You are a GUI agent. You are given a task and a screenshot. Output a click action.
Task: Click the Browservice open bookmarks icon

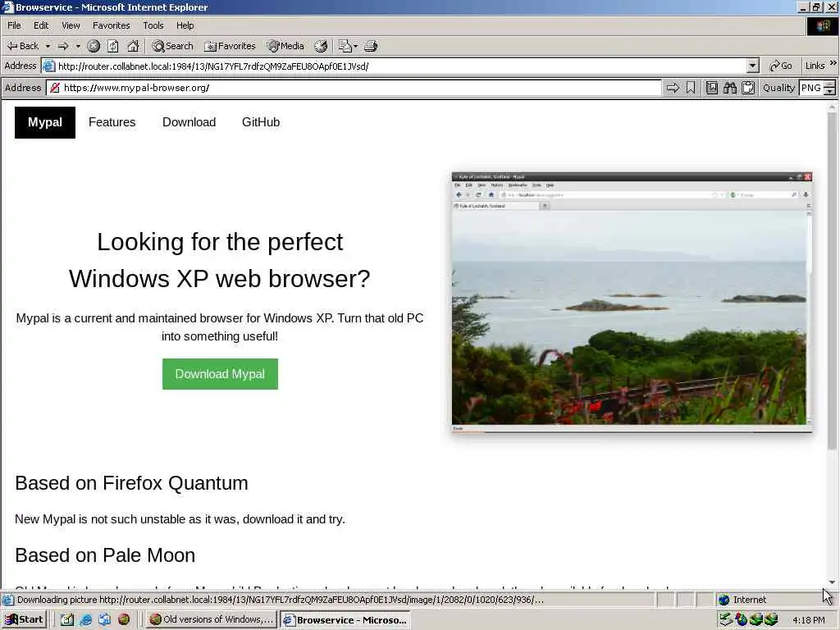[712, 88]
